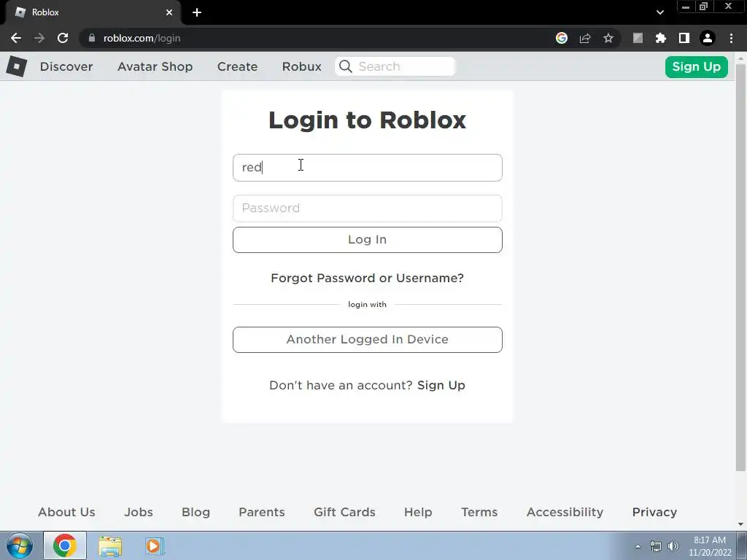Open the Discover menu item
The image size is (747, 560).
click(x=66, y=66)
